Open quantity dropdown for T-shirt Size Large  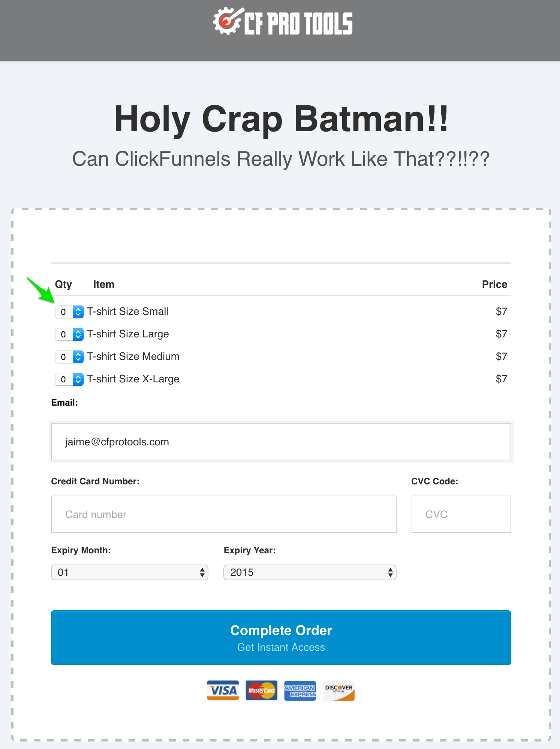[x=69, y=334]
